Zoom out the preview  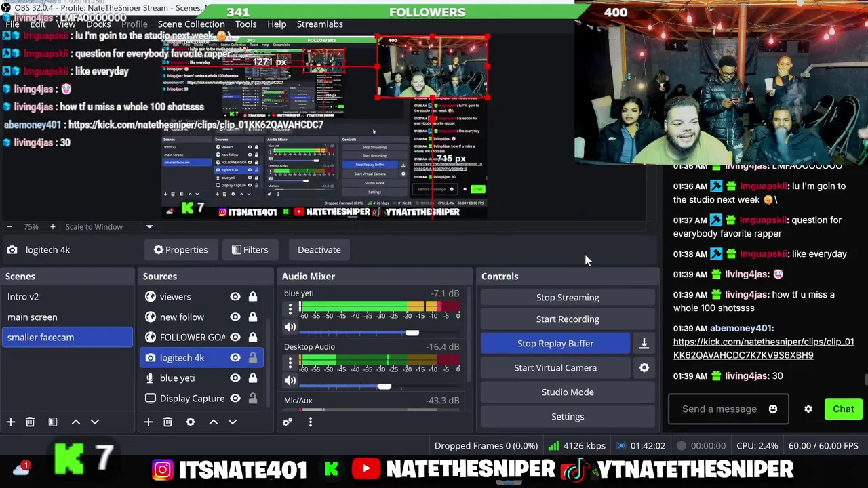[x=9, y=227]
